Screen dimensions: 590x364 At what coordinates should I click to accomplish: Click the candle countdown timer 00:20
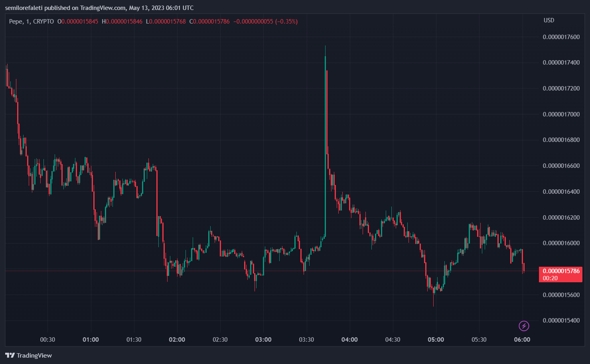pos(550,278)
